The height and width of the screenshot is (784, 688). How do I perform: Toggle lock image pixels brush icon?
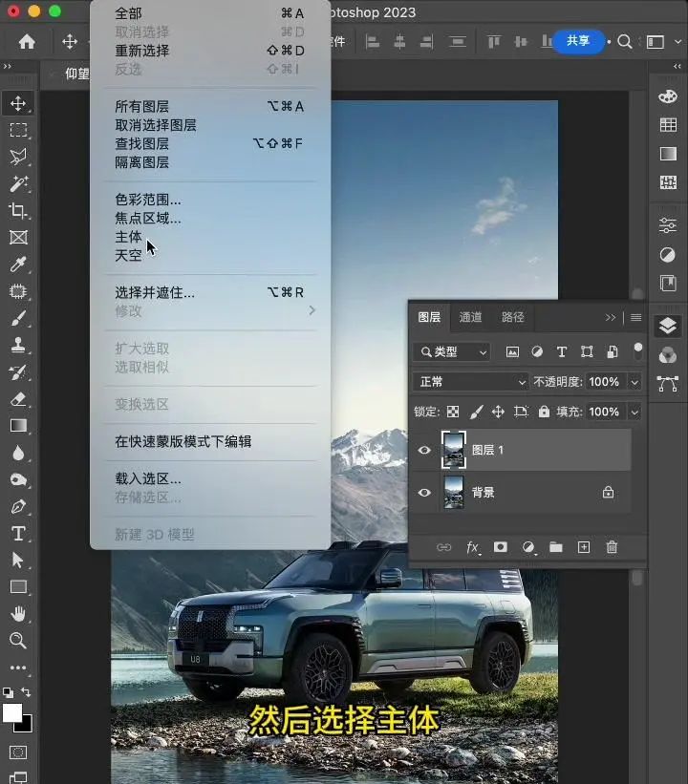click(476, 412)
